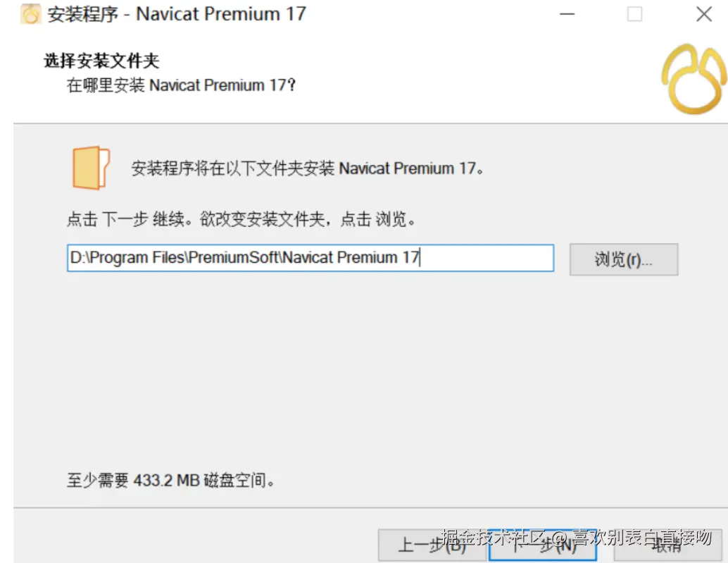Viewport: 728px width, 563px height.
Task: Click the 至少需要 433.2 MB 磁盘空间 label
Action: tap(171, 480)
